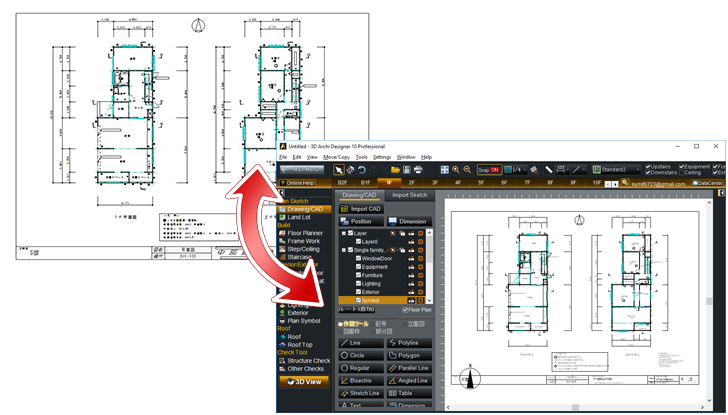Switch to the B1F floor tab
Screen dimensions: 728x415
coord(365,183)
